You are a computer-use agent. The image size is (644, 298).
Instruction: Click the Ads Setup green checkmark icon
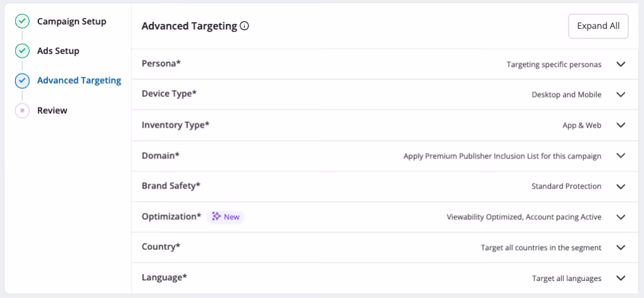[x=22, y=52]
